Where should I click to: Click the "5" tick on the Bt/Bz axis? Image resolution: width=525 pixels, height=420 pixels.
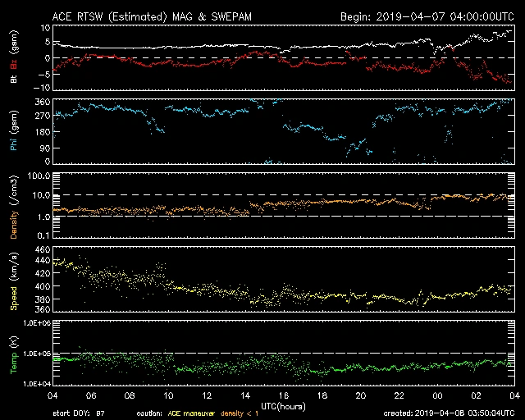pos(48,42)
